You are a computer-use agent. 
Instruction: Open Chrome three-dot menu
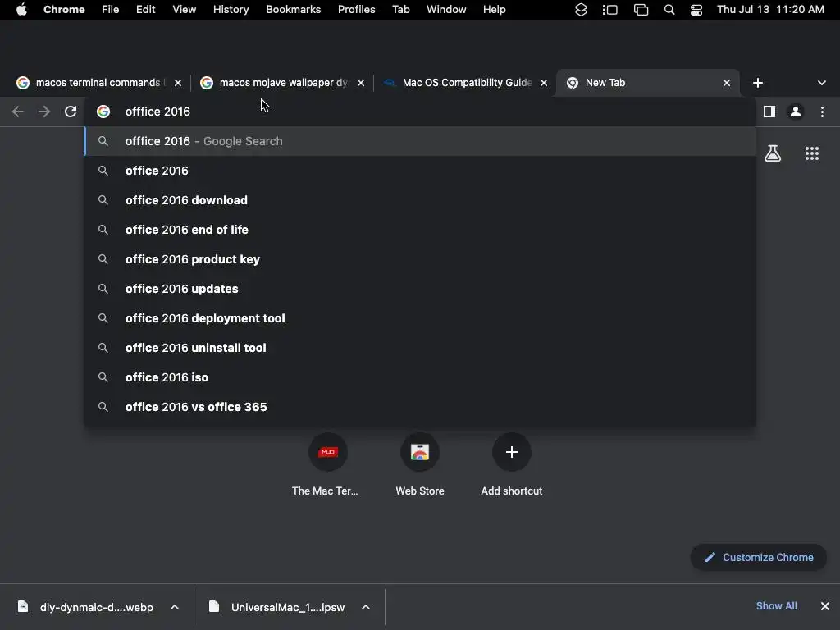point(822,112)
